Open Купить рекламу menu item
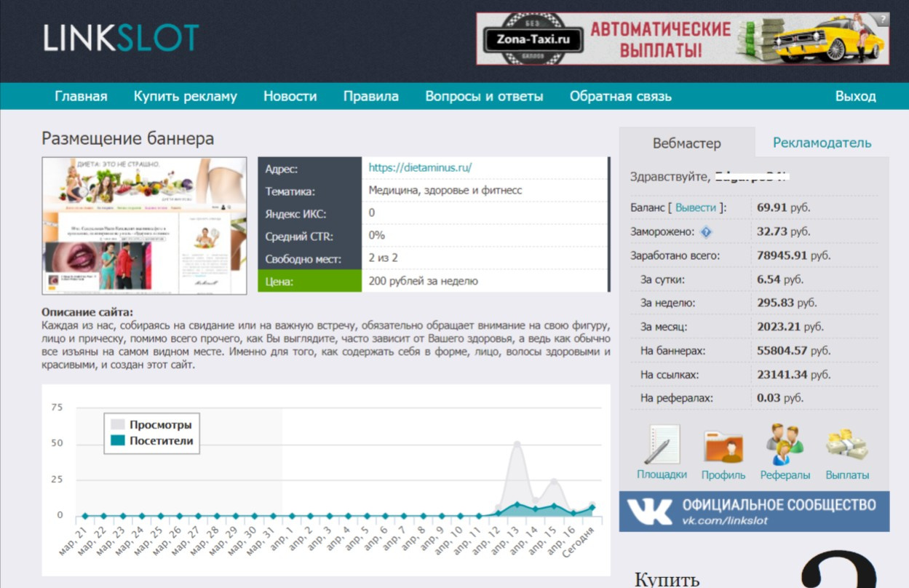Viewport: 909px width, 588px height. pyautogui.click(x=186, y=96)
